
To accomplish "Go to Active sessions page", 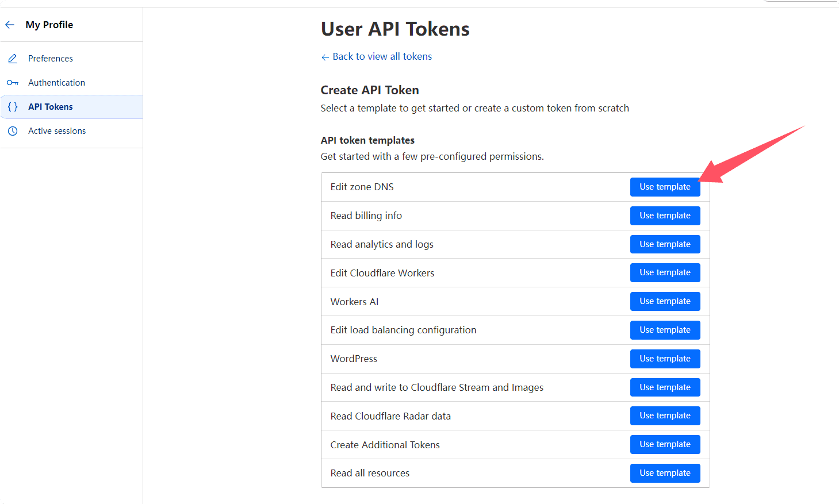I will point(57,131).
